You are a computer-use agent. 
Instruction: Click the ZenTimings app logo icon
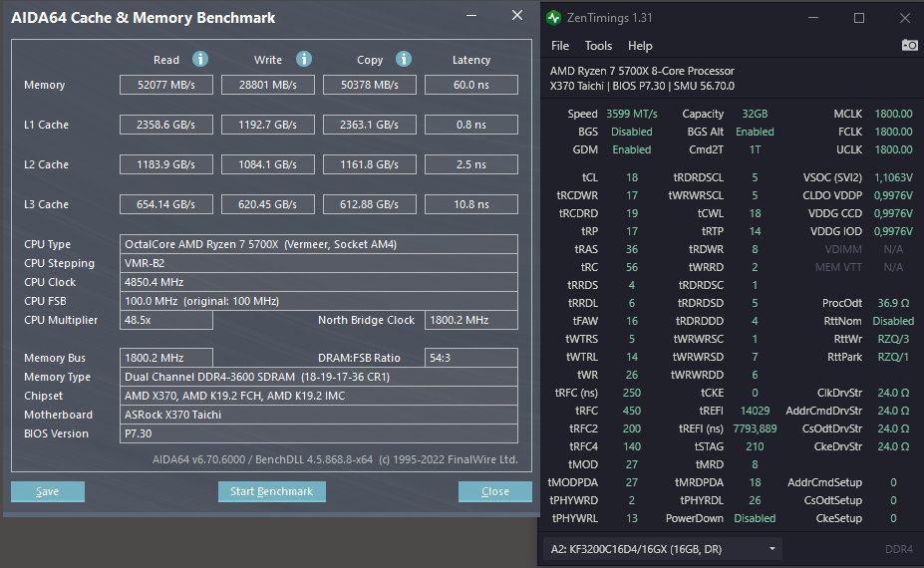tap(553, 18)
